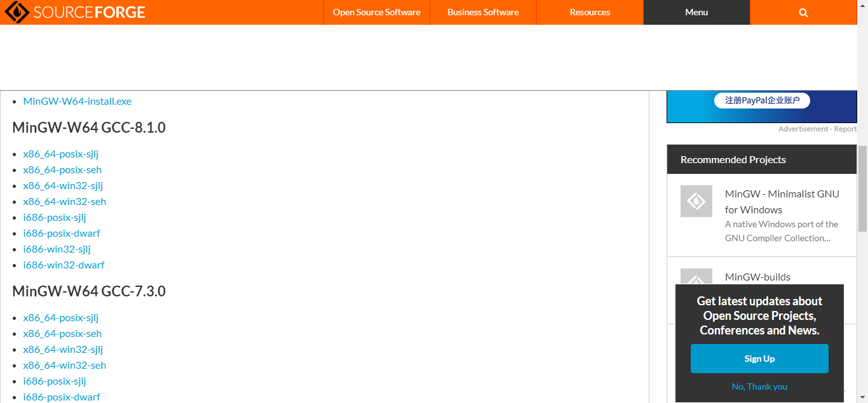
Task: Click the MinGW project diamond icon
Action: [696, 201]
